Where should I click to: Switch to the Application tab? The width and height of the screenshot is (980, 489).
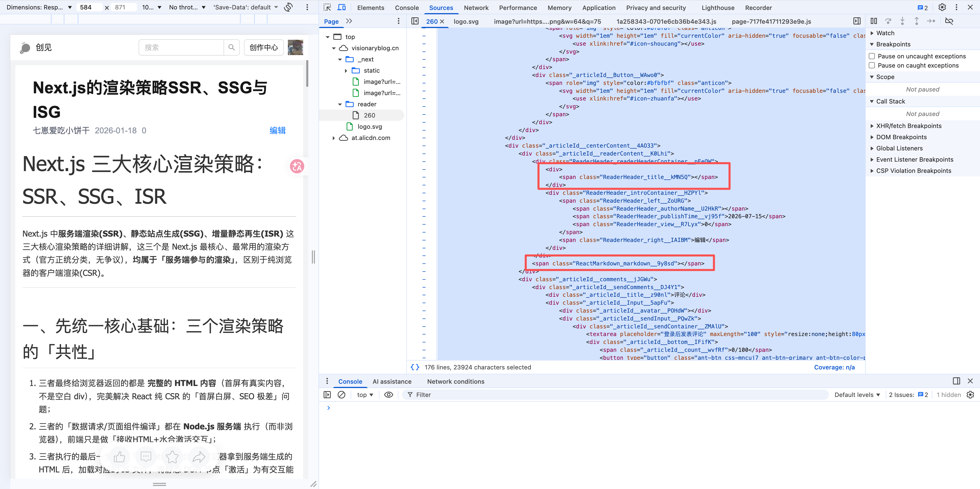point(598,8)
